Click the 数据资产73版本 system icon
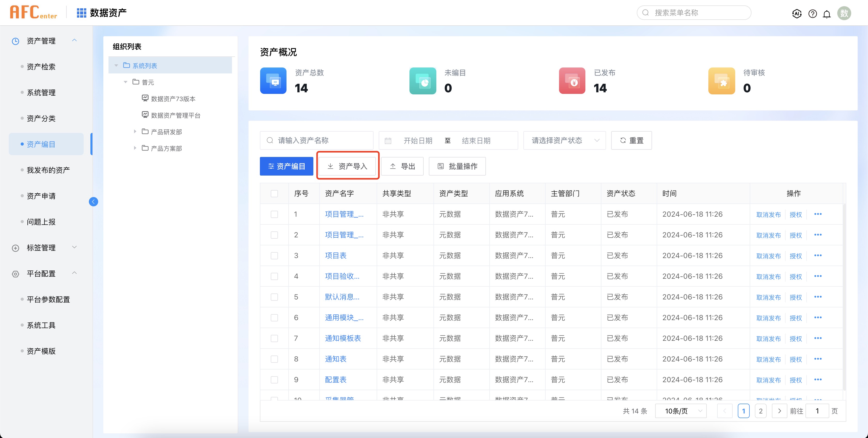The image size is (868, 438). 145,98
